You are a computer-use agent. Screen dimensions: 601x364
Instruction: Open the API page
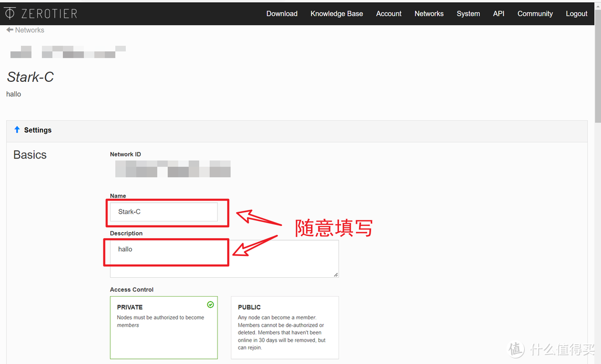tap(498, 14)
